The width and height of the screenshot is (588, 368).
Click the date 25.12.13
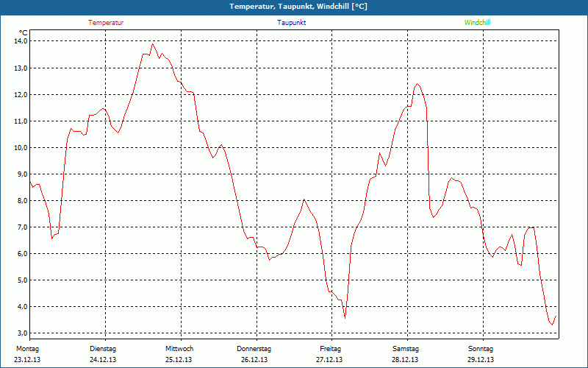[179, 360]
